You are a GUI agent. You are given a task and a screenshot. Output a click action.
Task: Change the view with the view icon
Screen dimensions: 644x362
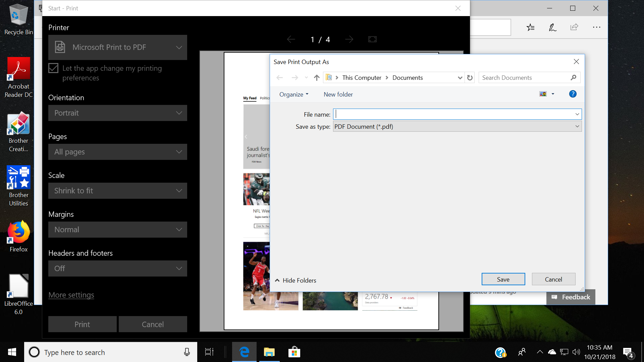(x=543, y=94)
